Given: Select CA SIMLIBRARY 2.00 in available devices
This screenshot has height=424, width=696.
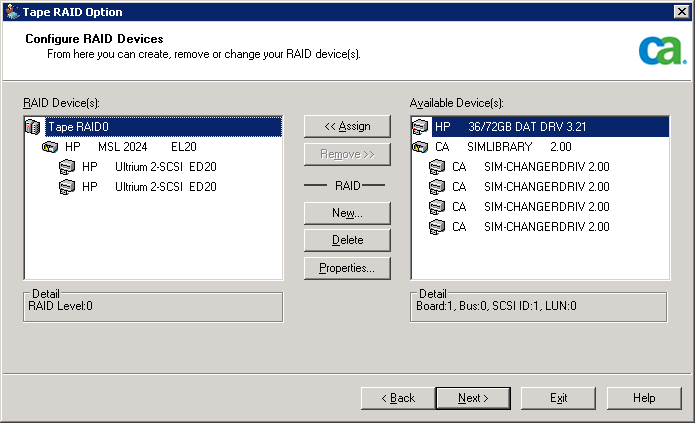Looking at the screenshot, I should 503,147.
